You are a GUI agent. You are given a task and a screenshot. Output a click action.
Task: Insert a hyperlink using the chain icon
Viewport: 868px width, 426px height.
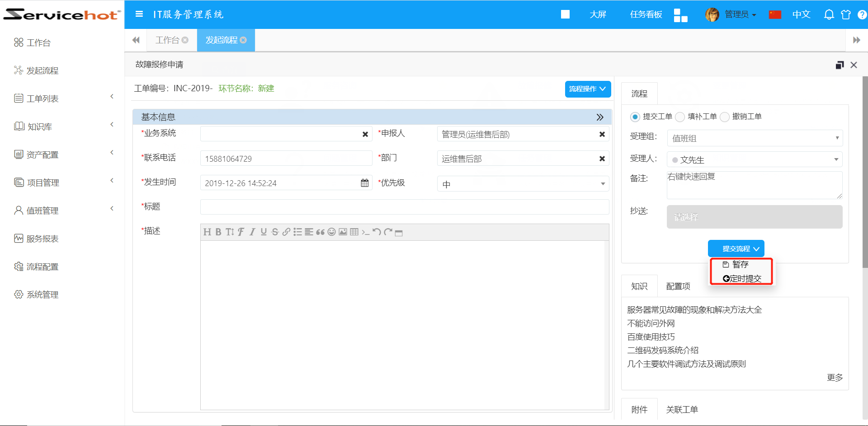(286, 232)
